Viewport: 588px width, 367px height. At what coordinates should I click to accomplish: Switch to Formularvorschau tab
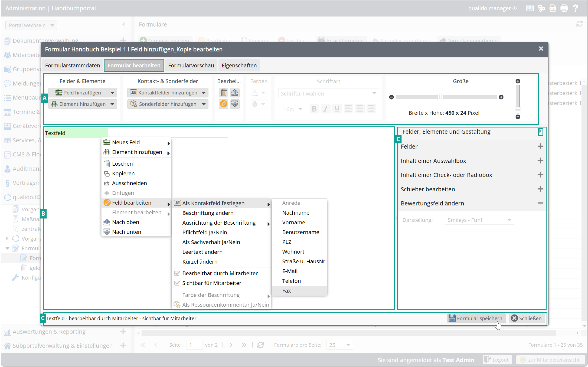(191, 65)
